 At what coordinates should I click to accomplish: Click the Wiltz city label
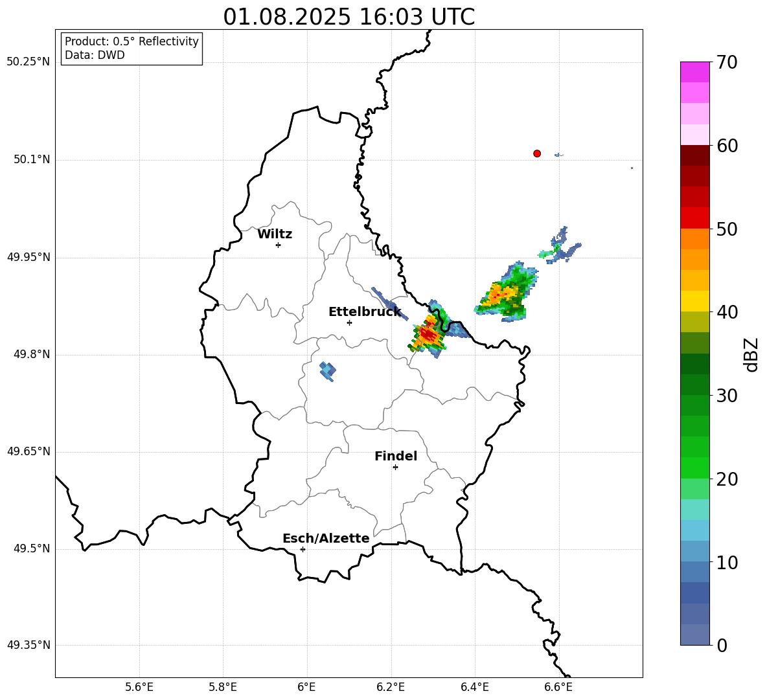click(x=275, y=234)
